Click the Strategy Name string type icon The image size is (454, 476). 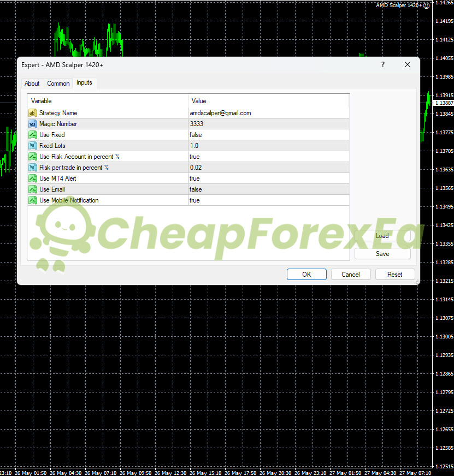point(33,113)
